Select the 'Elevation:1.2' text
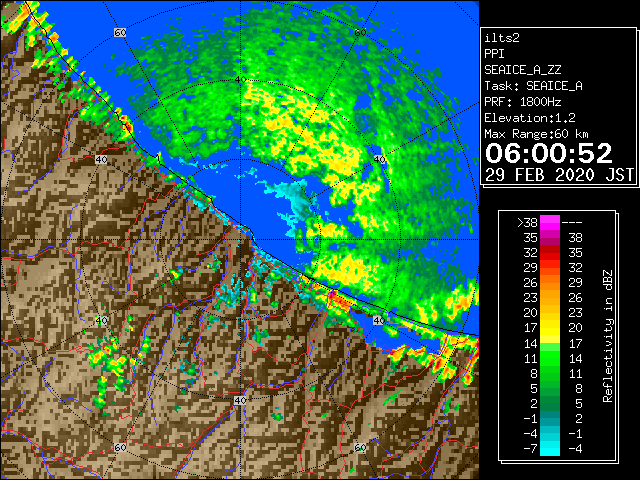The width and height of the screenshot is (640, 480). click(x=530, y=118)
